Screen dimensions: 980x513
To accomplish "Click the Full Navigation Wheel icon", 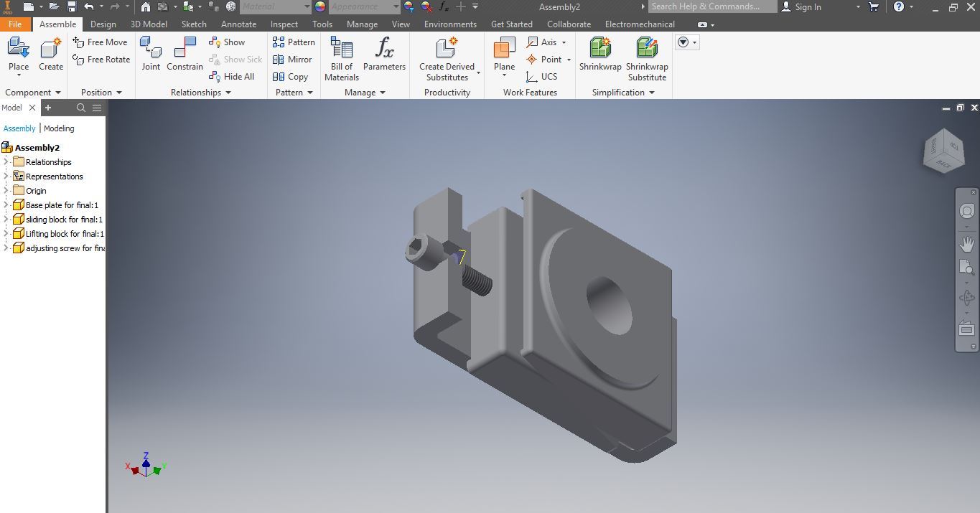I will (966, 211).
